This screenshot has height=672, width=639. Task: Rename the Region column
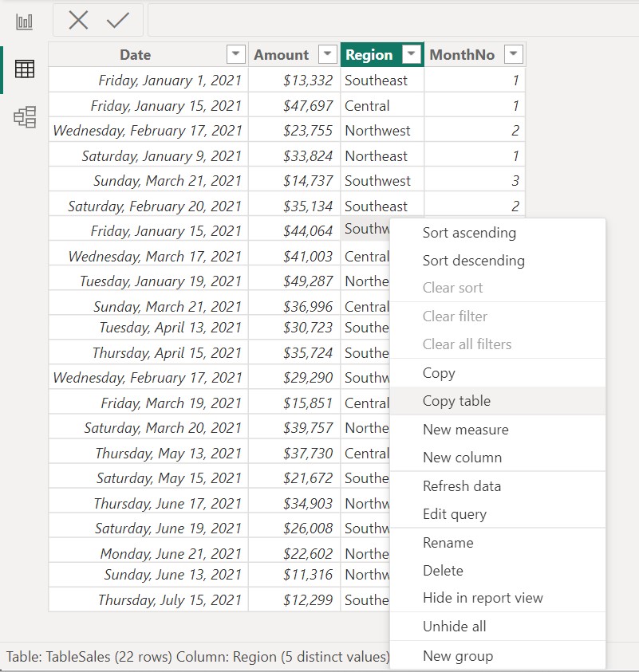click(450, 543)
